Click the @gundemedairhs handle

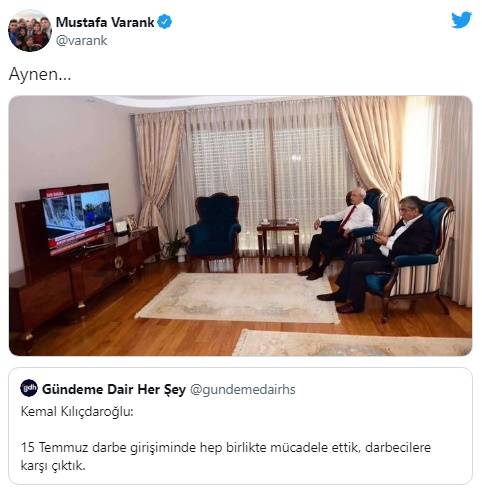pyautogui.click(x=243, y=389)
